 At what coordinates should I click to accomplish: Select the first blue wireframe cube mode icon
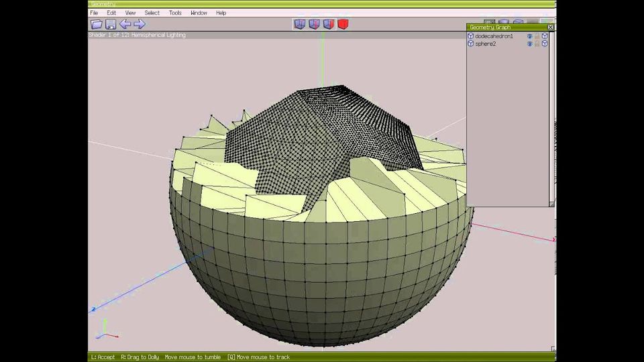(x=300, y=24)
